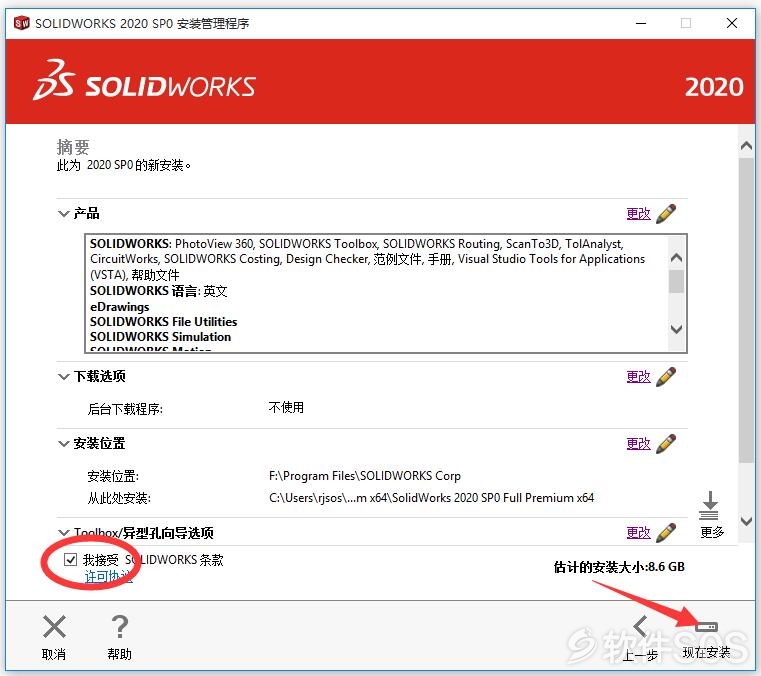Click the main page scroll up arrow

pos(746,146)
